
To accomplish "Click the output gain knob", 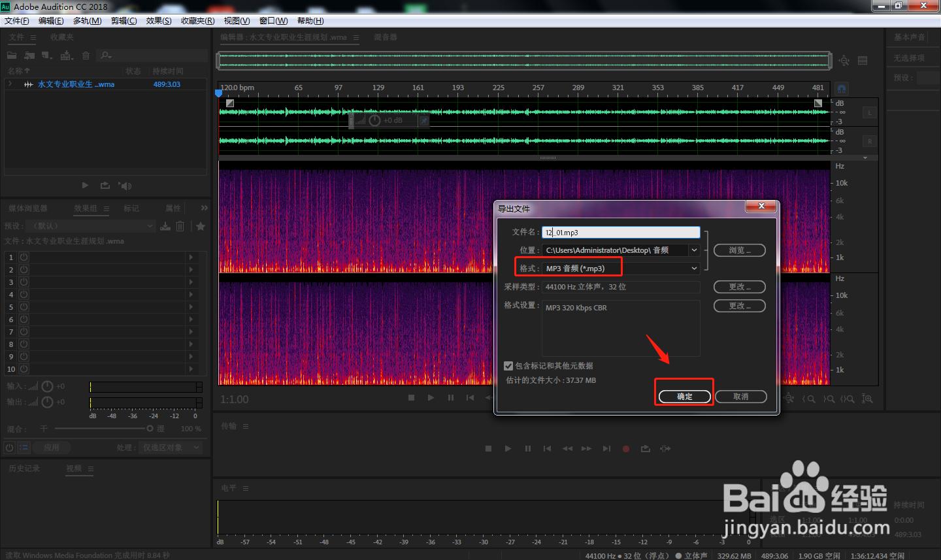I will (x=47, y=402).
